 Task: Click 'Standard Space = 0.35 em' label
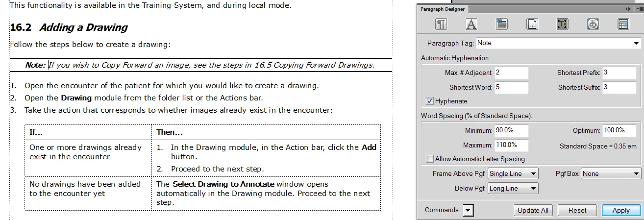[x=598, y=147]
